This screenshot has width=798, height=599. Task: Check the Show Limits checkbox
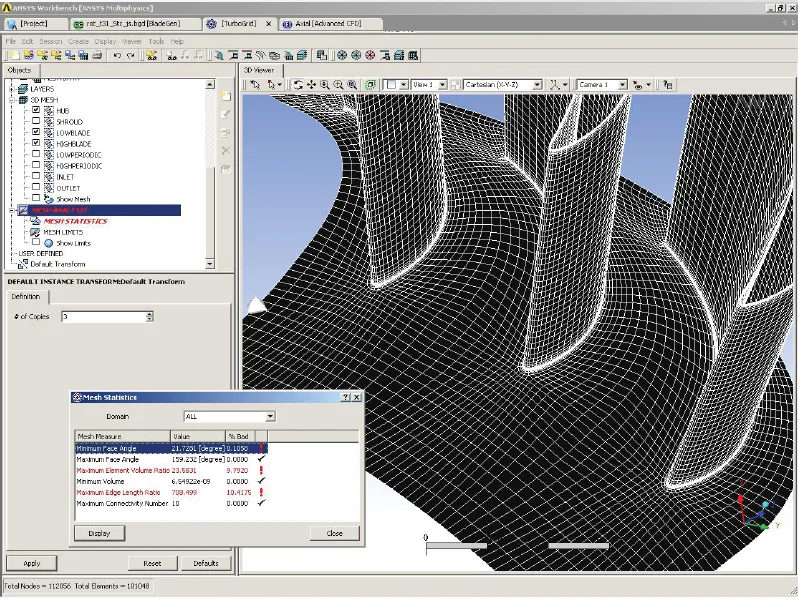[37, 242]
